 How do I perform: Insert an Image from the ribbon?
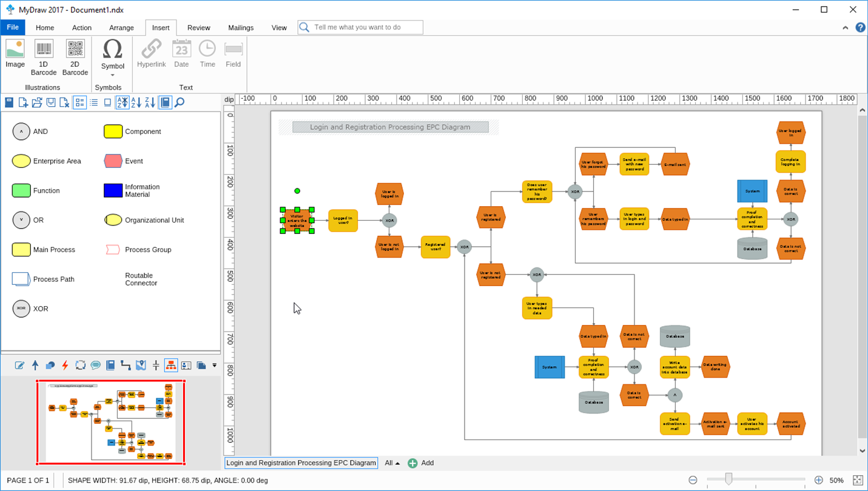(15, 55)
